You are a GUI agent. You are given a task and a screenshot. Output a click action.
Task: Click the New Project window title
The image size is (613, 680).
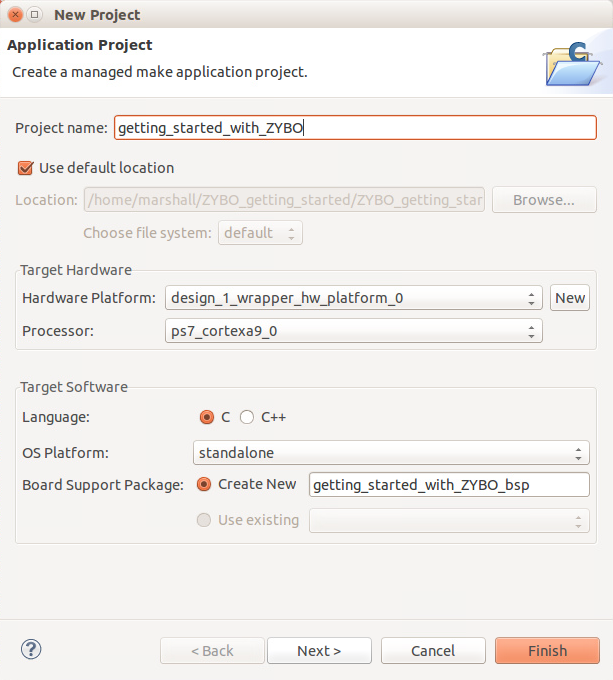[x=97, y=15]
